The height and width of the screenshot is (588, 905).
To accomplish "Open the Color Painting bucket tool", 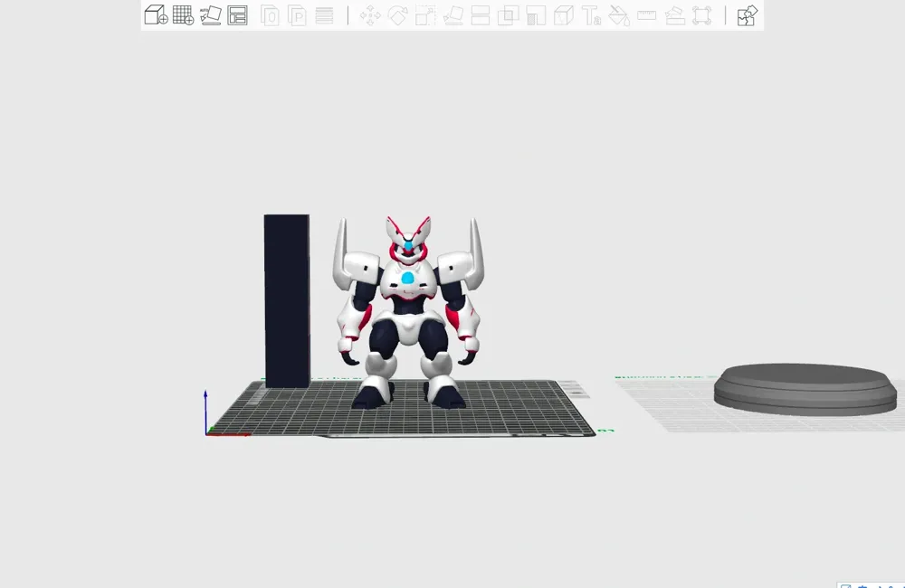I will 619,15.
